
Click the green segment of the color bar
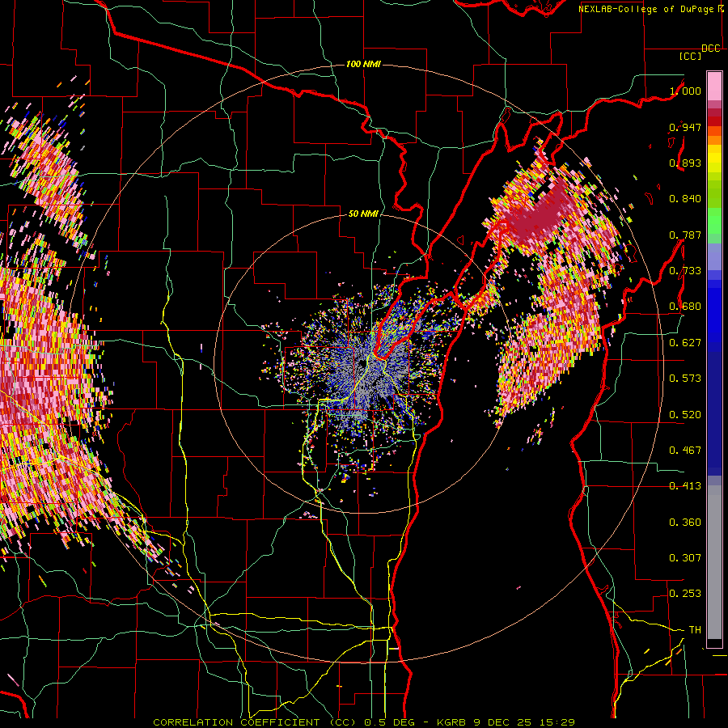click(714, 221)
